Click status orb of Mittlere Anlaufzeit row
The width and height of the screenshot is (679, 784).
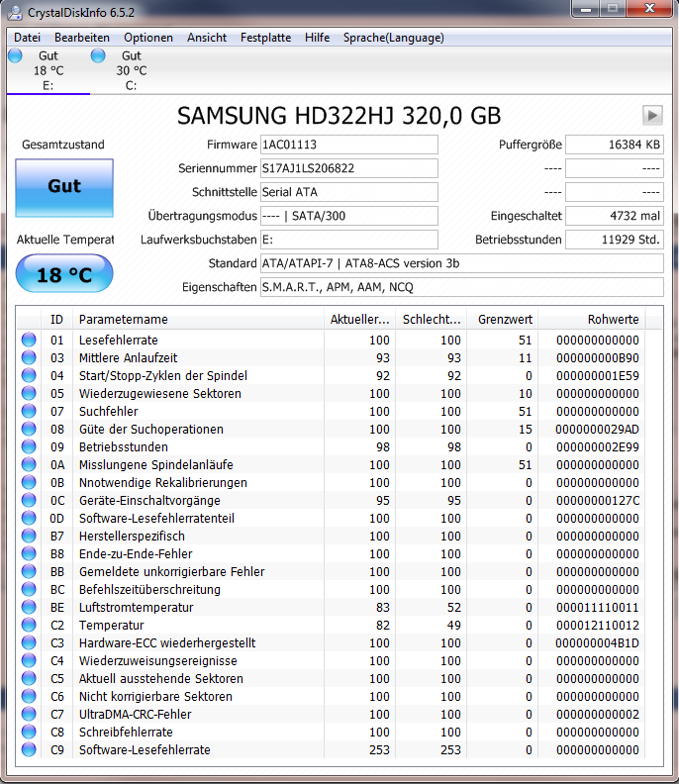[29, 357]
